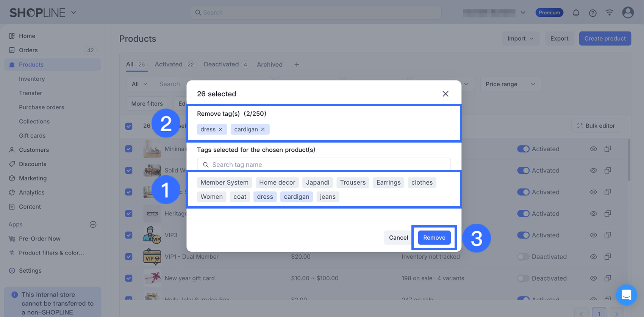Click the Customers sidebar icon

[x=12, y=150]
